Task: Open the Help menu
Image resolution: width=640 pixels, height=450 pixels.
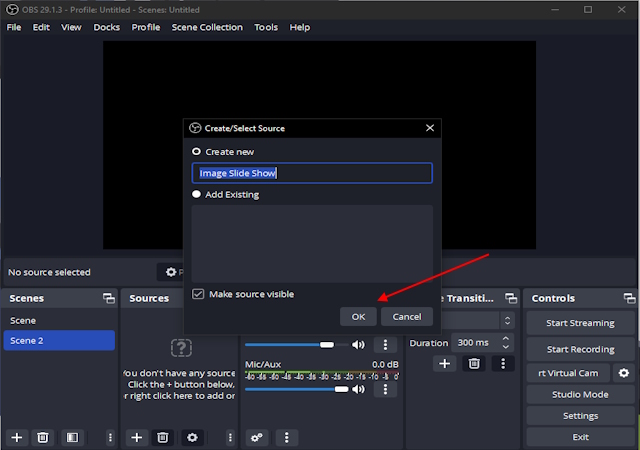Action: click(300, 27)
